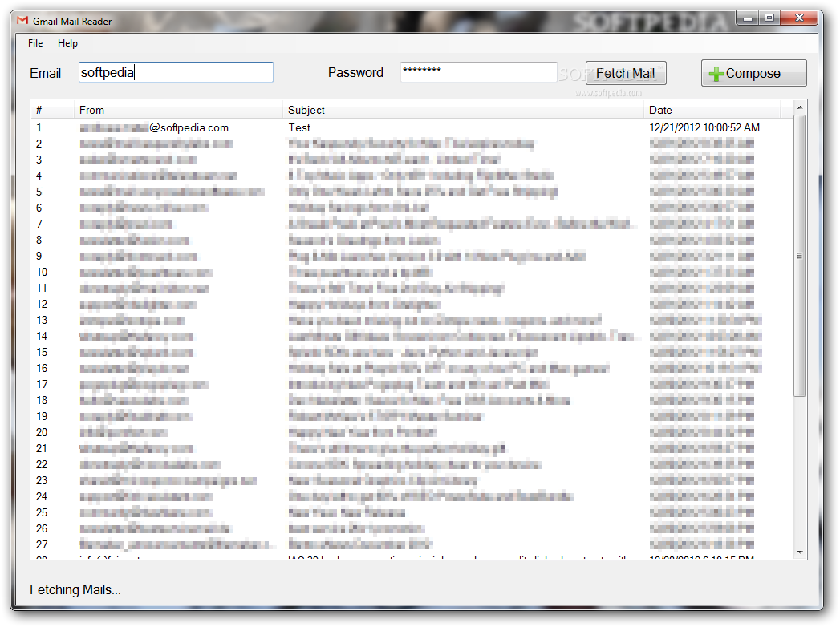Click the sender ending in @softpedia.com
This screenshot has width=840, height=627.
[154, 128]
